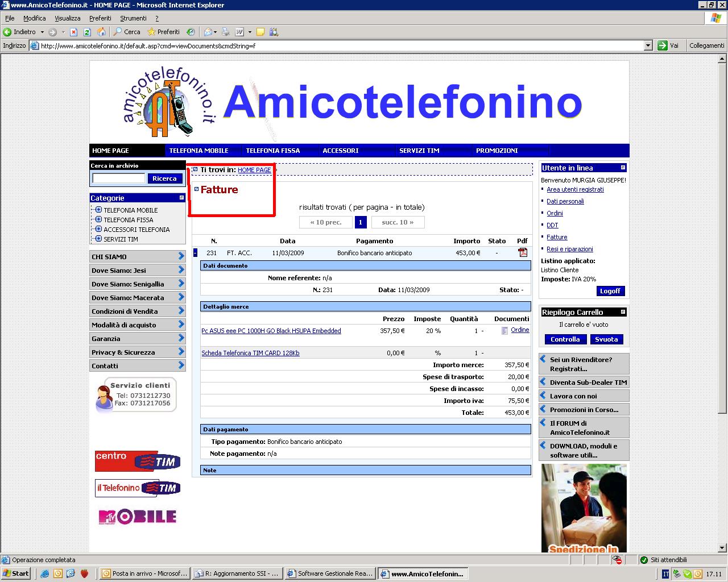Click the Garanzia arrow icon
This screenshot has height=582, width=728.
tap(181, 338)
